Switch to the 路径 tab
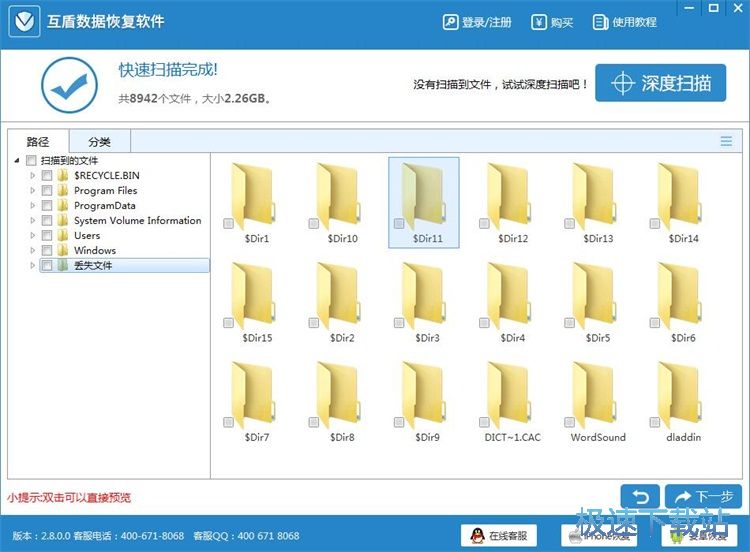 tap(38, 142)
